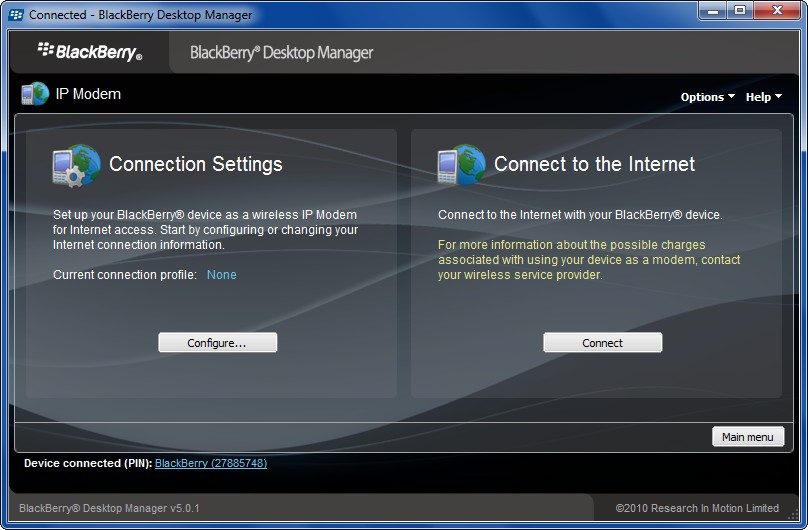Click the Connect button

(602, 343)
